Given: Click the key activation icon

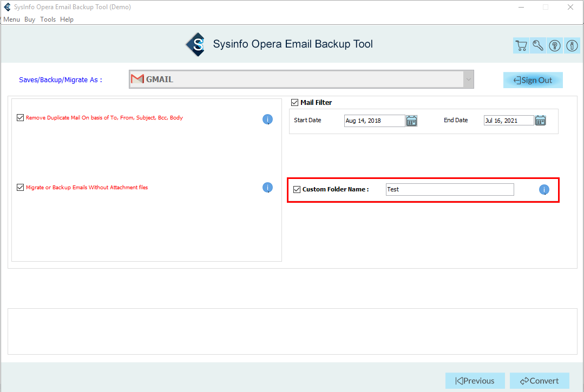Looking at the screenshot, I should point(538,46).
